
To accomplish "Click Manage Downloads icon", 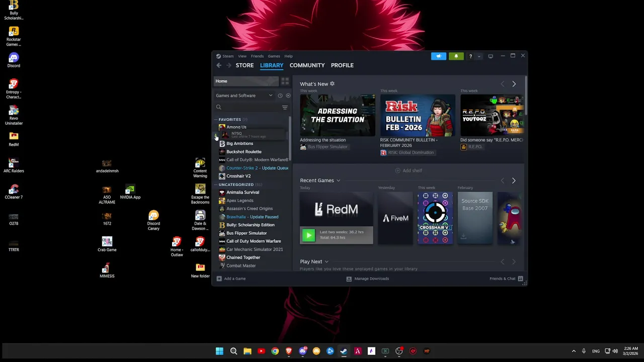I will point(349,279).
